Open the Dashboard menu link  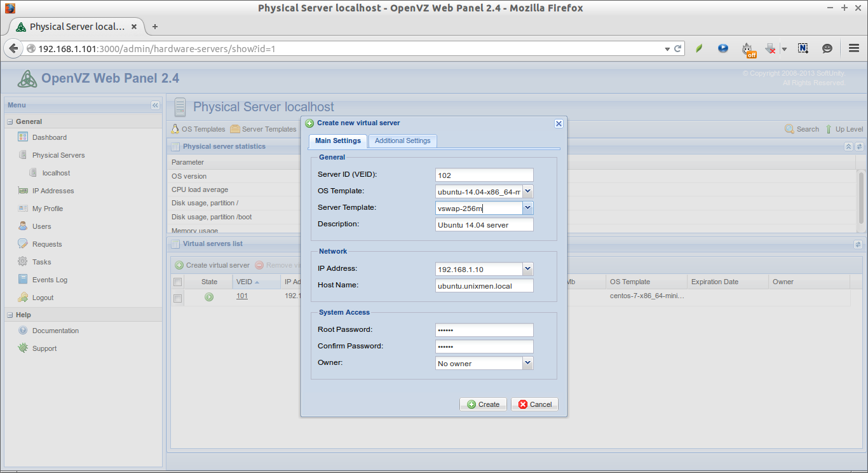coord(50,137)
